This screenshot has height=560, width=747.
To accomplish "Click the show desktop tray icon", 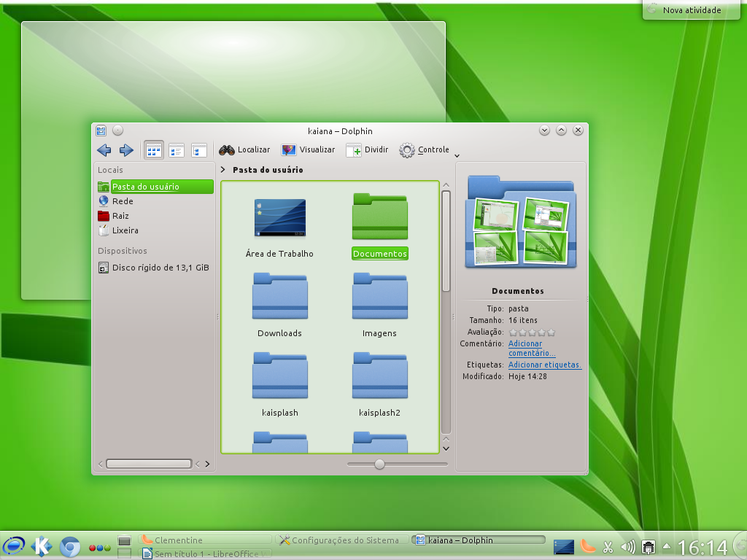I will coord(564,547).
